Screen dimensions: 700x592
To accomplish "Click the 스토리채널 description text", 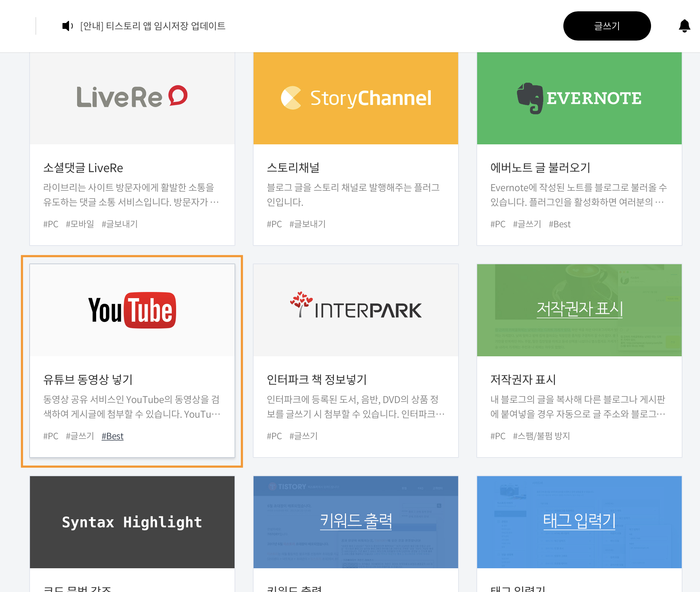I will click(x=353, y=195).
